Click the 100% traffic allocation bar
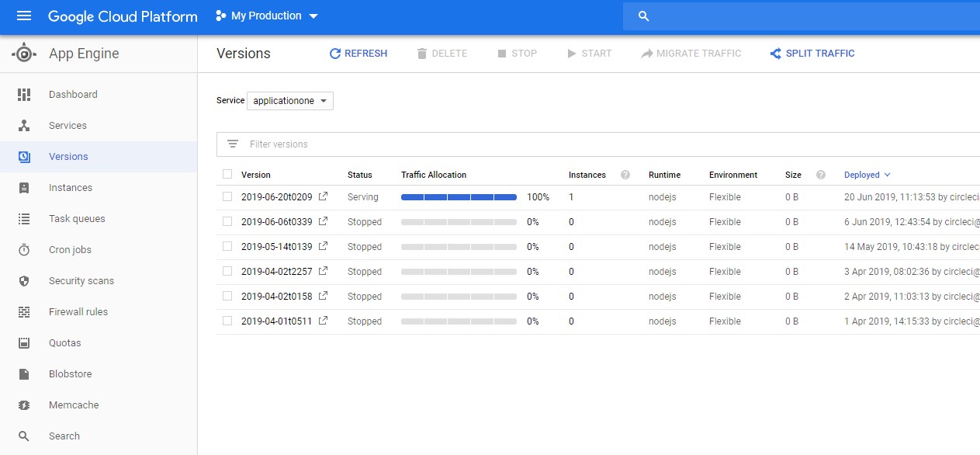The image size is (980, 455). click(x=459, y=197)
